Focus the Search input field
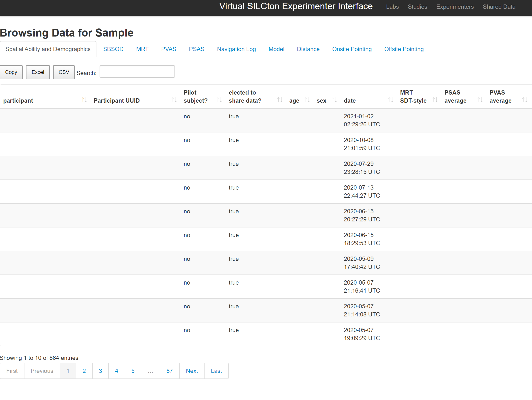The image size is (532, 400). (137, 71)
